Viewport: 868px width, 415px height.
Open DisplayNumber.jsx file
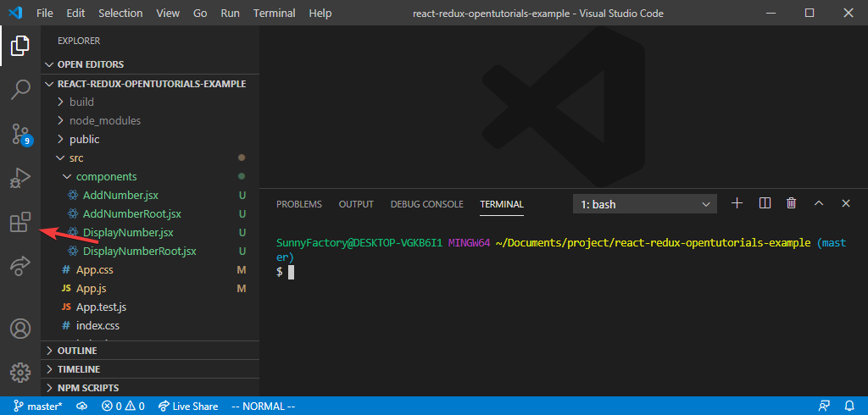pyautogui.click(x=150, y=233)
